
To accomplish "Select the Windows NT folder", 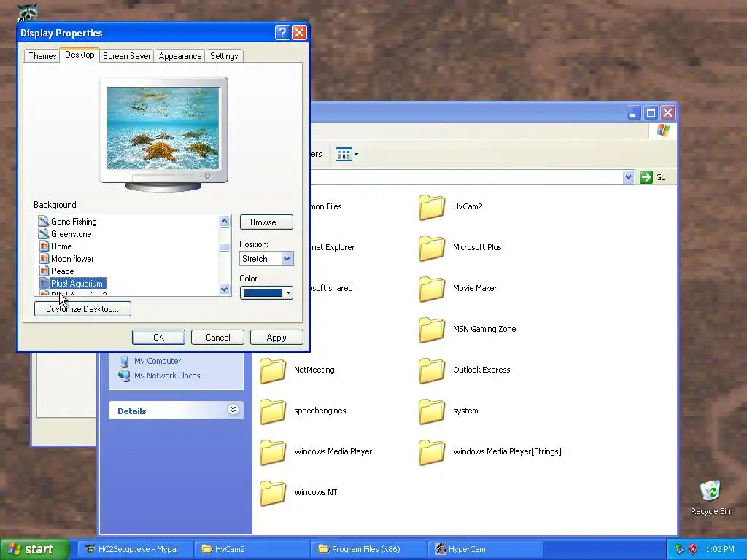I will coord(298,493).
